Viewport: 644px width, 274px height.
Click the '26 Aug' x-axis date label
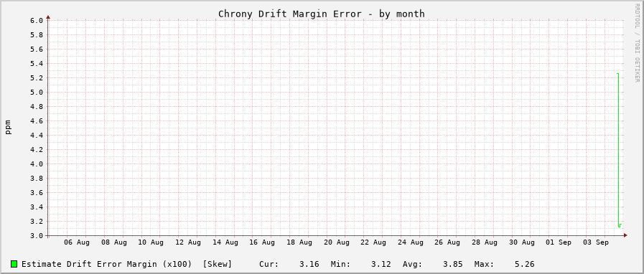coord(448,243)
